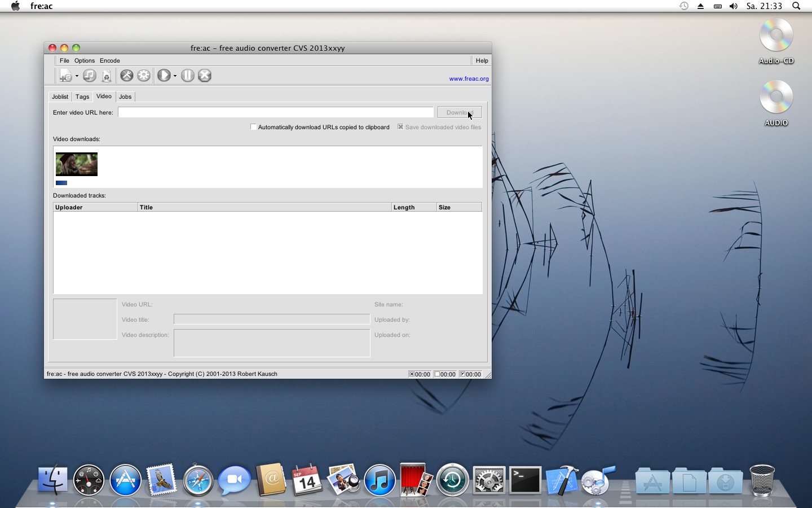This screenshot has width=812, height=508.
Task: Click the window resize grip in status bar
Action: [488, 375]
